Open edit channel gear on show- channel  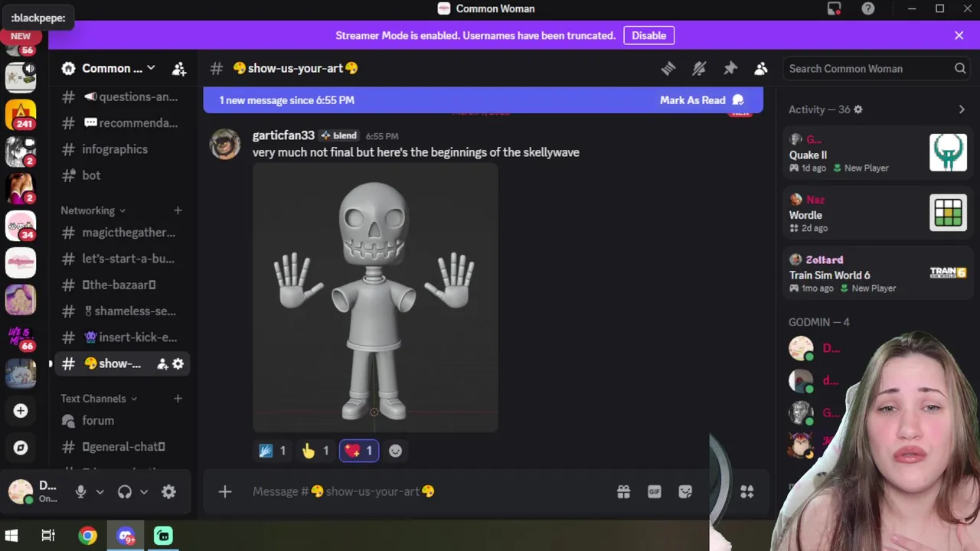[178, 364]
